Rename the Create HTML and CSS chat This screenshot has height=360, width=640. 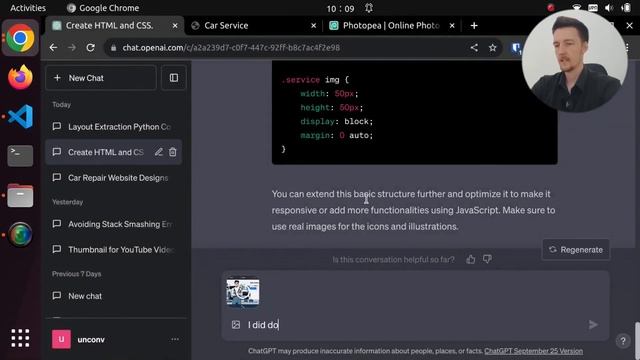point(159,152)
